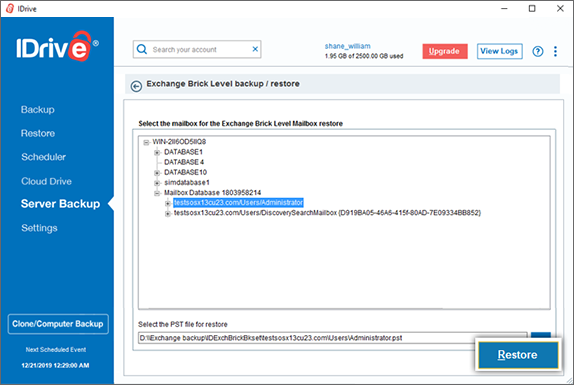574x385 pixels.
Task: Click the IDrive logo in the sidebar
Action: [x=56, y=46]
